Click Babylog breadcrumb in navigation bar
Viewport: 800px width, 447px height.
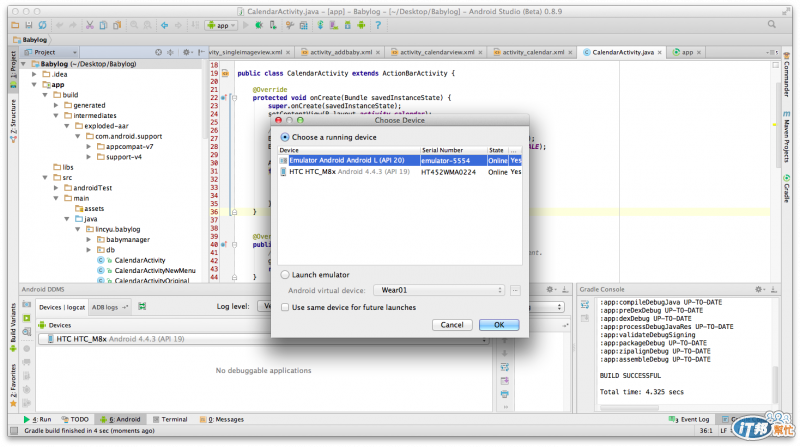pos(31,40)
